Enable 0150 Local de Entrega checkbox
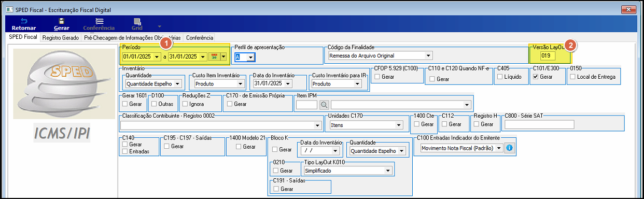This screenshot has height=199, width=644. 572,77
